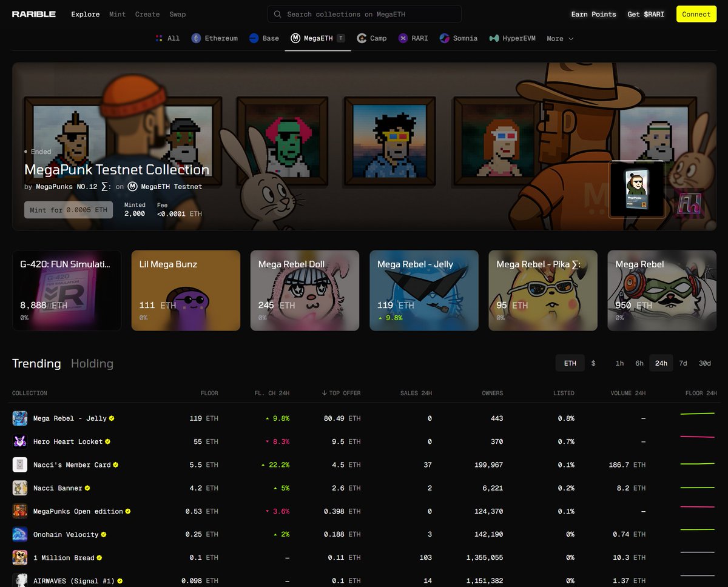Open the Explore menu
728x587 pixels.
point(86,14)
